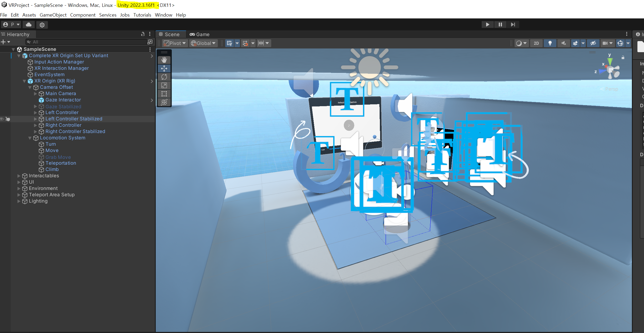Open the cloud services button
Image resolution: width=644 pixels, height=333 pixels.
[29, 25]
